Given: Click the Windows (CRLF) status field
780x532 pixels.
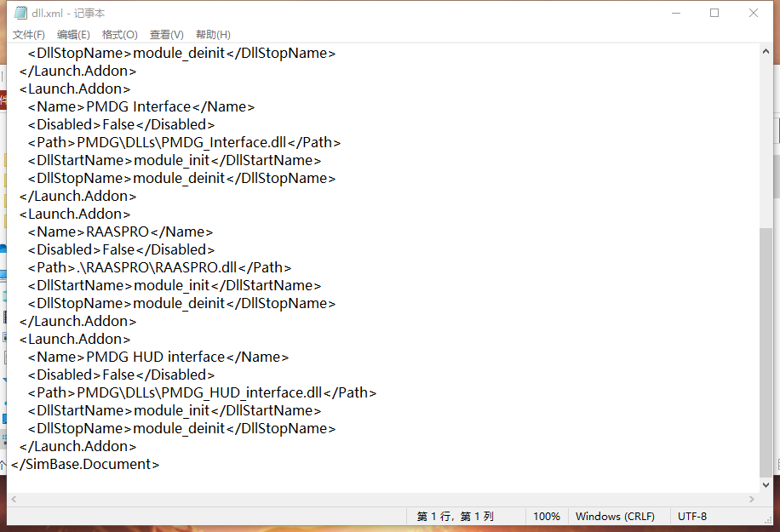Looking at the screenshot, I should click(615, 516).
